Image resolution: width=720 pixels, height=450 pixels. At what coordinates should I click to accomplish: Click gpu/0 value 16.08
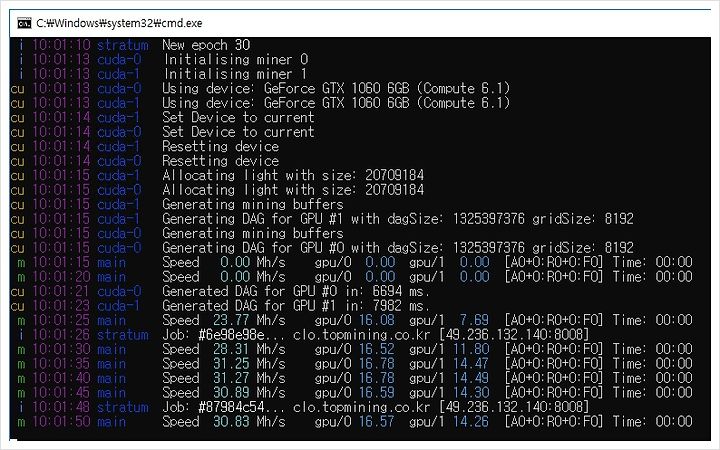pyautogui.click(x=377, y=320)
